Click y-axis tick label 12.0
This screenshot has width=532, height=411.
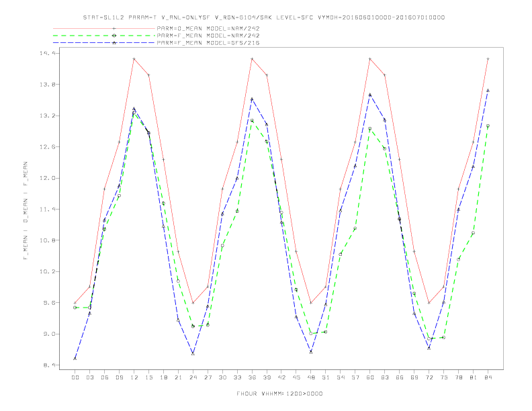pos(48,178)
